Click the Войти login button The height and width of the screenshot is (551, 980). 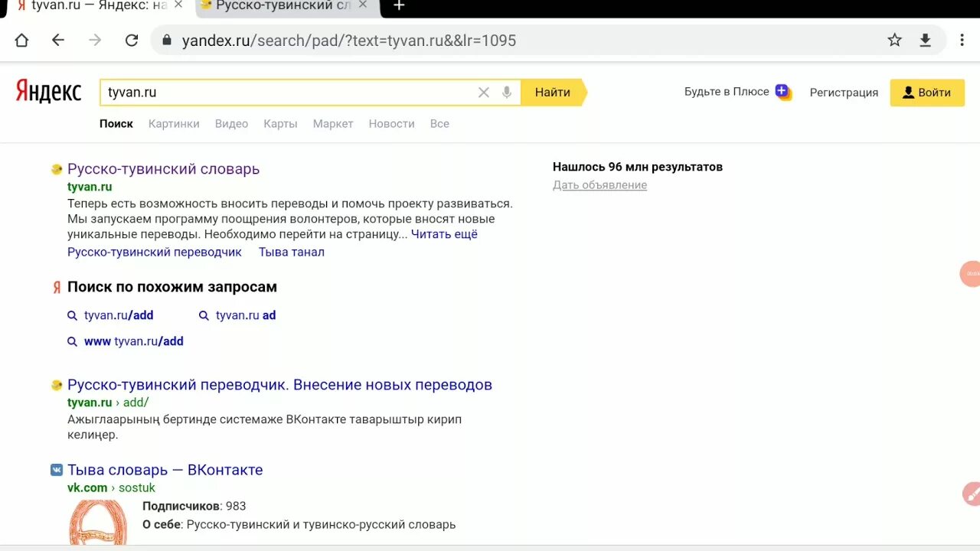[x=927, y=93]
